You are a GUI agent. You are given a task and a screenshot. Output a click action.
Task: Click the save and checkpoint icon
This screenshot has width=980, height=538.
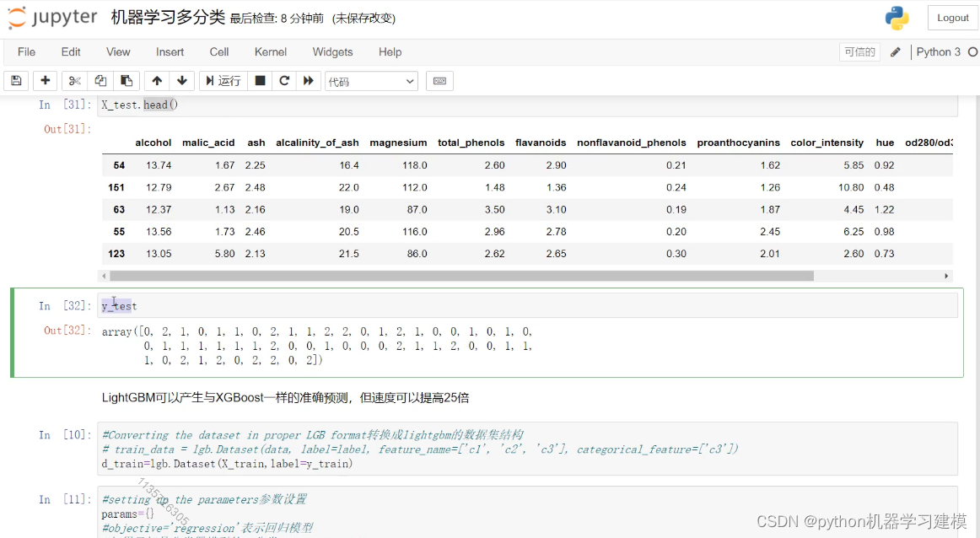tap(16, 81)
